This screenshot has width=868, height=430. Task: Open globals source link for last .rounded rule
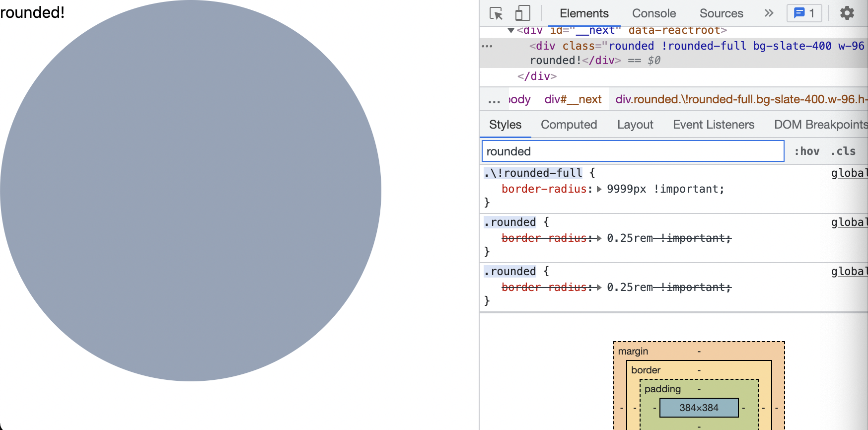[850, 271]
